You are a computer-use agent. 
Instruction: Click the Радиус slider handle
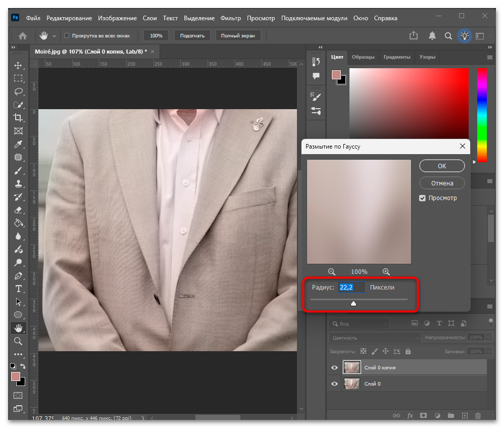(353, 303)
